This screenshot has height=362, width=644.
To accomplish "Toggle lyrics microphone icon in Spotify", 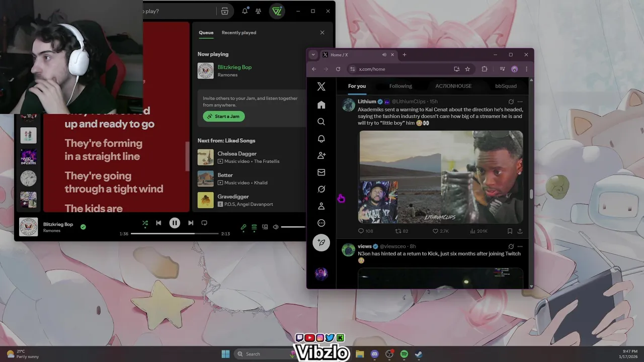I will point(244,227).
